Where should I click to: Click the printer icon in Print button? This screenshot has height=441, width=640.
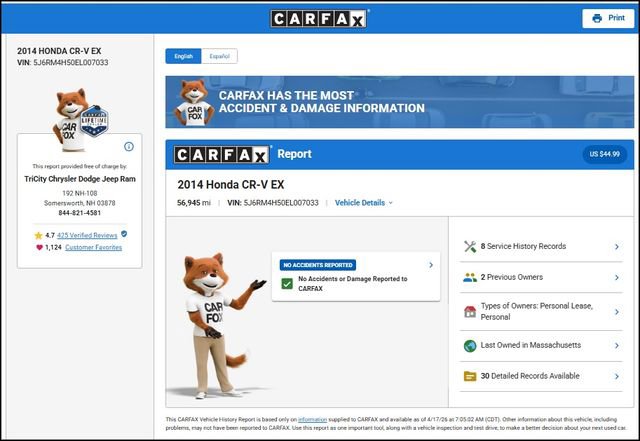[597, 18]
